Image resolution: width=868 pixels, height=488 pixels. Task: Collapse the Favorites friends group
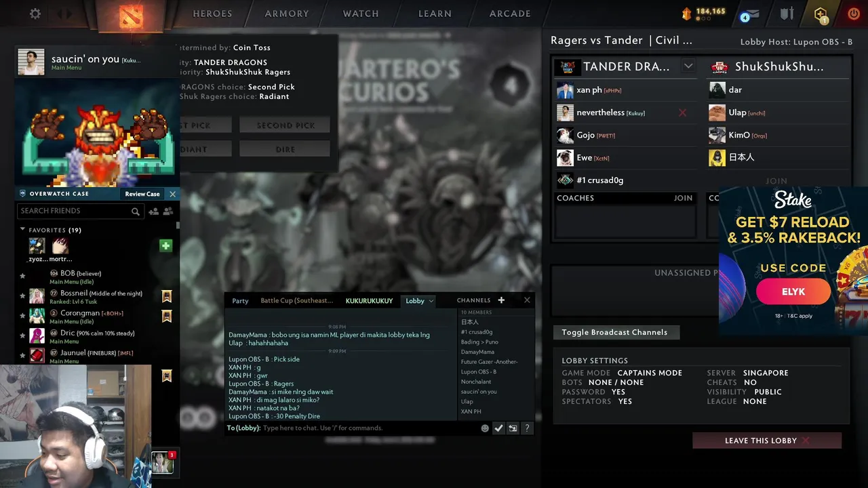[22, 230]
